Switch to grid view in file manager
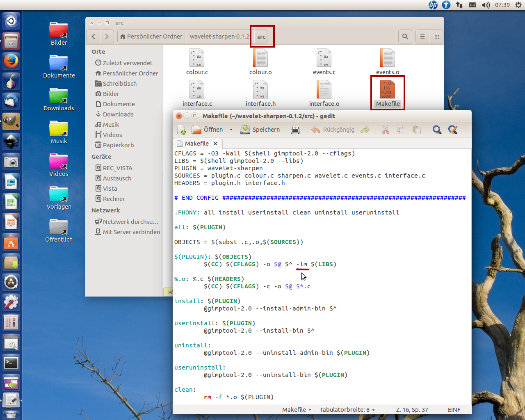 point(437,37)
